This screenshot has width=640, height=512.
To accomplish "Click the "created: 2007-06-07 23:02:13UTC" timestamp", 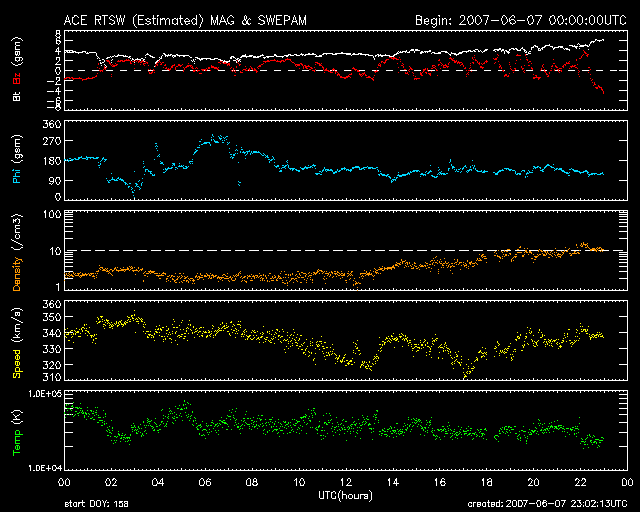I will pyautogui.click(x=547, y=504).
